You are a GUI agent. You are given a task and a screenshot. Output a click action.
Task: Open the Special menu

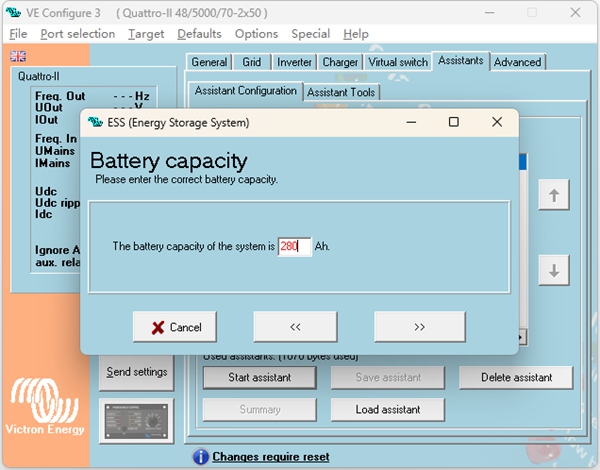coord(310,34)
